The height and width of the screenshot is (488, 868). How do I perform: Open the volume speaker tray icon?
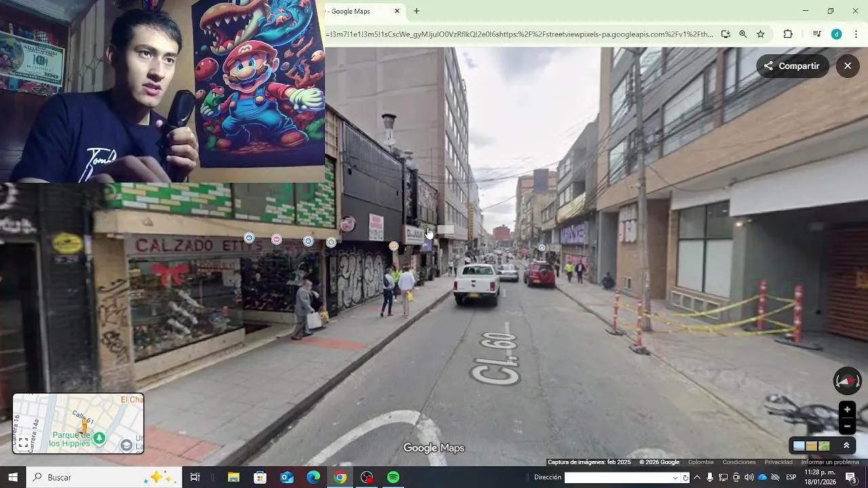[x=749, y=477]
